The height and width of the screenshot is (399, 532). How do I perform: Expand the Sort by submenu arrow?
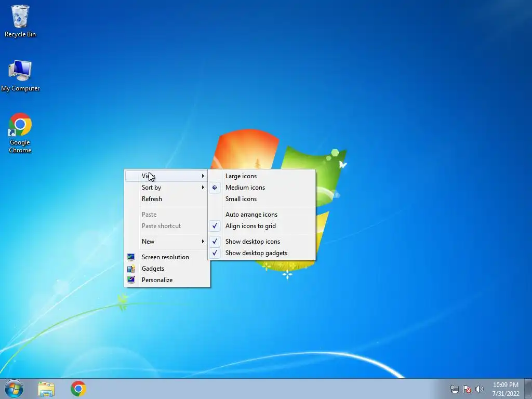(203, 187)
